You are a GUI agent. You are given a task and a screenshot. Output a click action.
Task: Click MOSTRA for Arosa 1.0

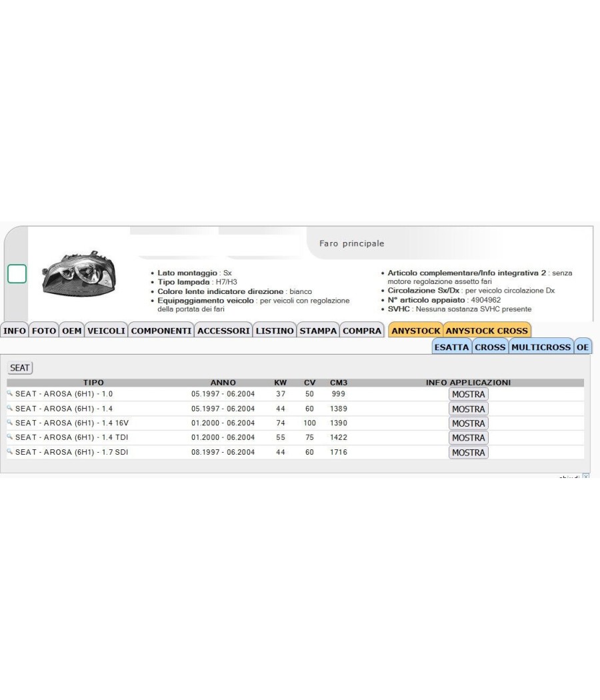click(x=468, y=394)
